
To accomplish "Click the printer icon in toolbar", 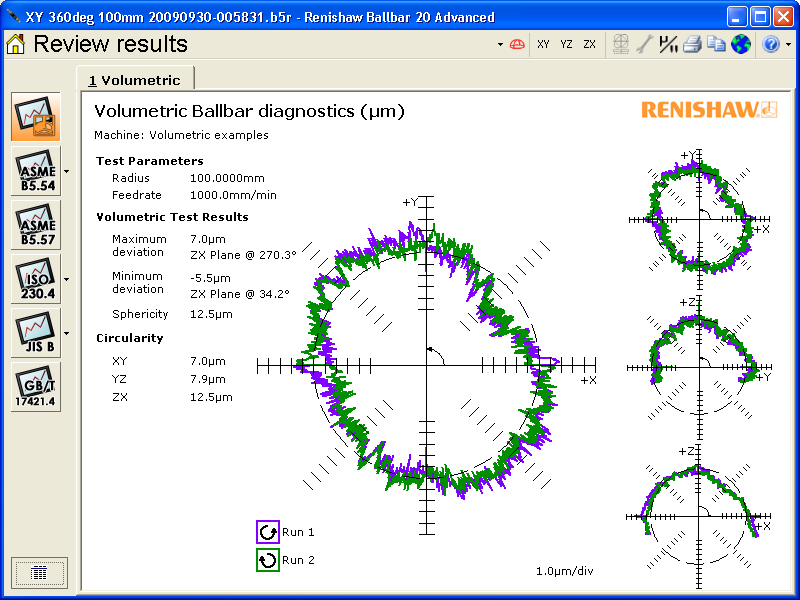I will [692, 44].
